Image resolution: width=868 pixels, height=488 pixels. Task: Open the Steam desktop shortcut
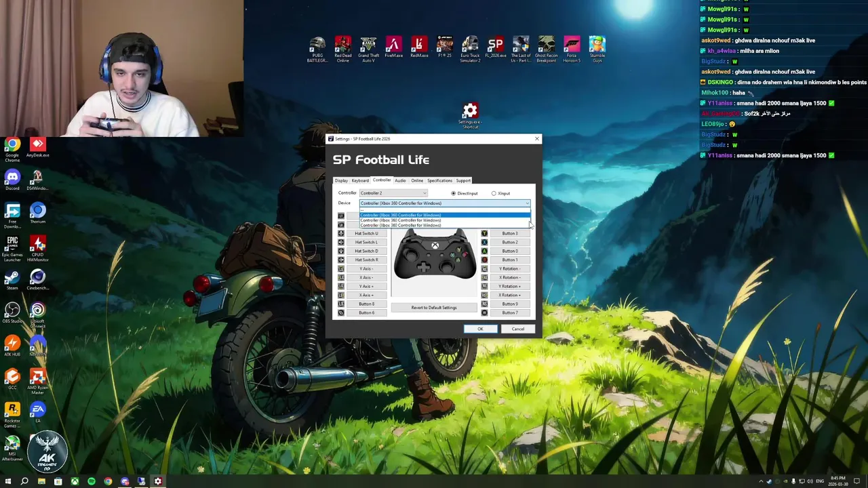(x=12, y=280)
